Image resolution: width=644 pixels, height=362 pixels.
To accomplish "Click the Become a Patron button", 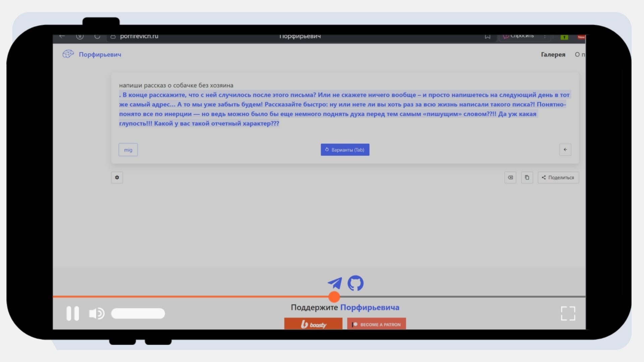I will point(376,324).
